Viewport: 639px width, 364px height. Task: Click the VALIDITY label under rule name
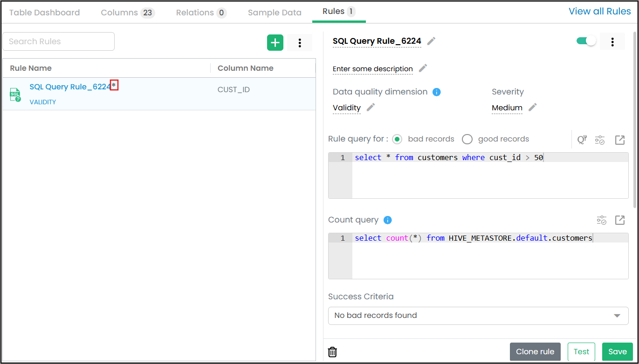pyautogui.click(x=43, y=102)
